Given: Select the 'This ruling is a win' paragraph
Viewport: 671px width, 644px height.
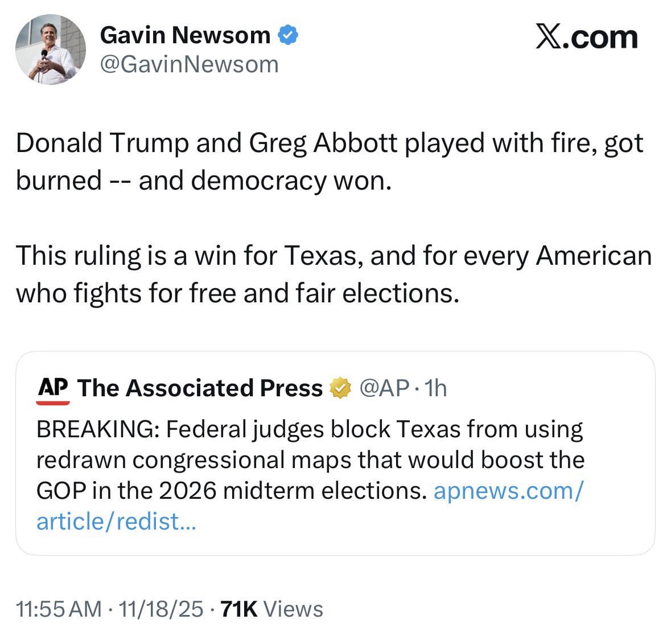Looking at the screenshot, I should click(x=333, y=274).
